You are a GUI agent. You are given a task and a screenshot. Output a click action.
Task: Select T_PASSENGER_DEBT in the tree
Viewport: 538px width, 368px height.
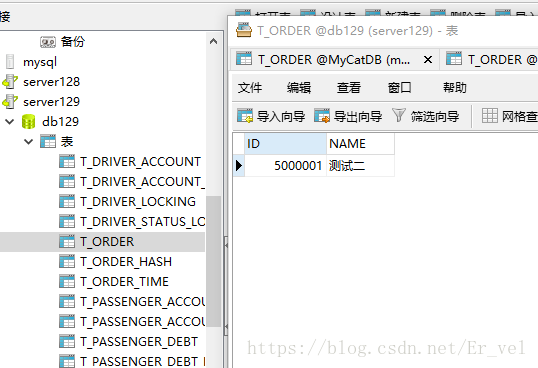(x=139, y=342)
